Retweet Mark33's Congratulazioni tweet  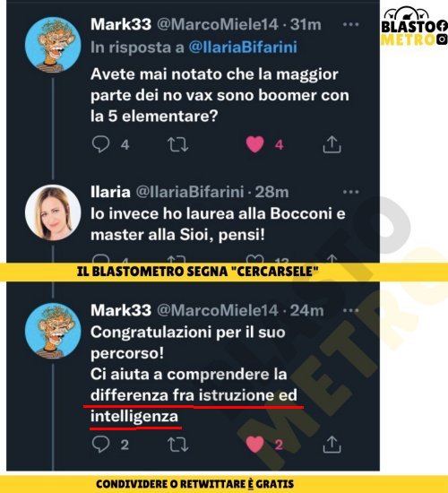(x=177, y=445)
